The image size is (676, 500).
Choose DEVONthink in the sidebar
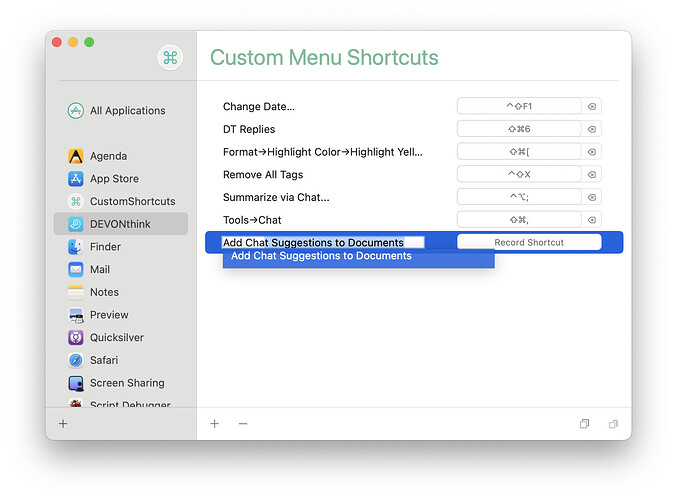point(119,224)
